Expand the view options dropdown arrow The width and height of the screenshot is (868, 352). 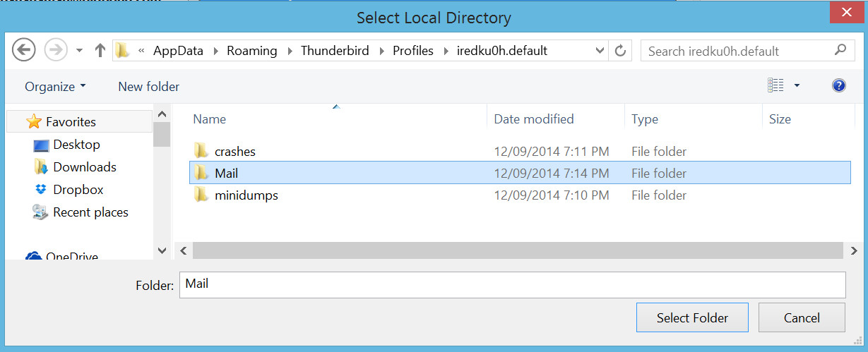tap(797, 86)
